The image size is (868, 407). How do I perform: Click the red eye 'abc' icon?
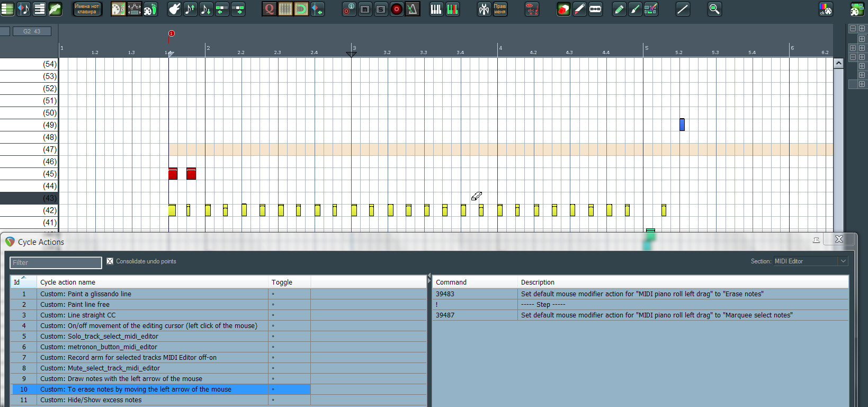point(532,9)
